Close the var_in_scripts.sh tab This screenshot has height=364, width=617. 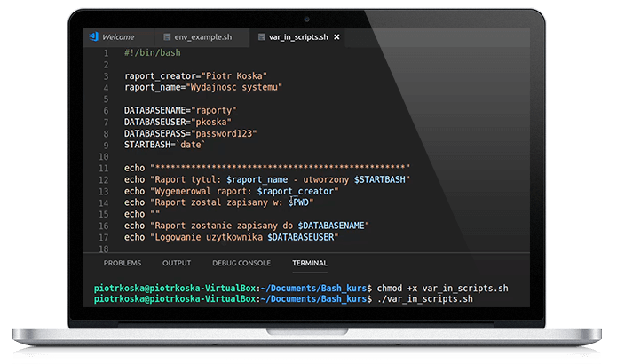click(337, 37)
